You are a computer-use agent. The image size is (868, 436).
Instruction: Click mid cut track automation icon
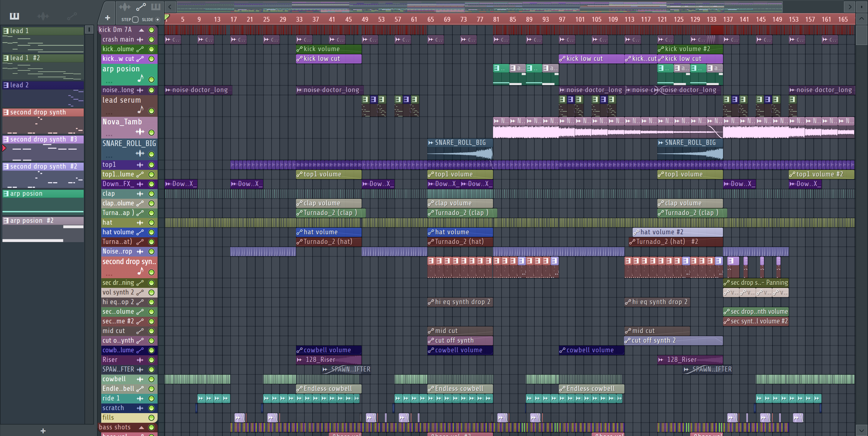[140, 331]
